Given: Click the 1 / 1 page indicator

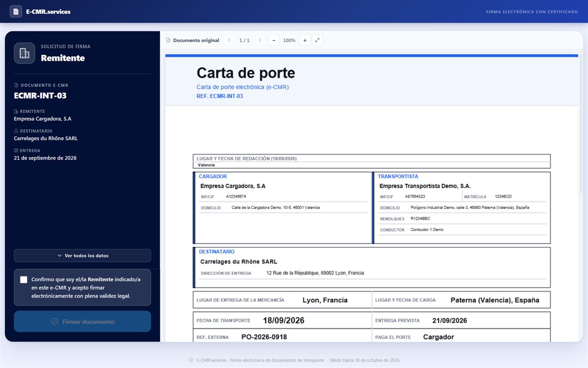Looking at the screenshot, I should (245, 40).
